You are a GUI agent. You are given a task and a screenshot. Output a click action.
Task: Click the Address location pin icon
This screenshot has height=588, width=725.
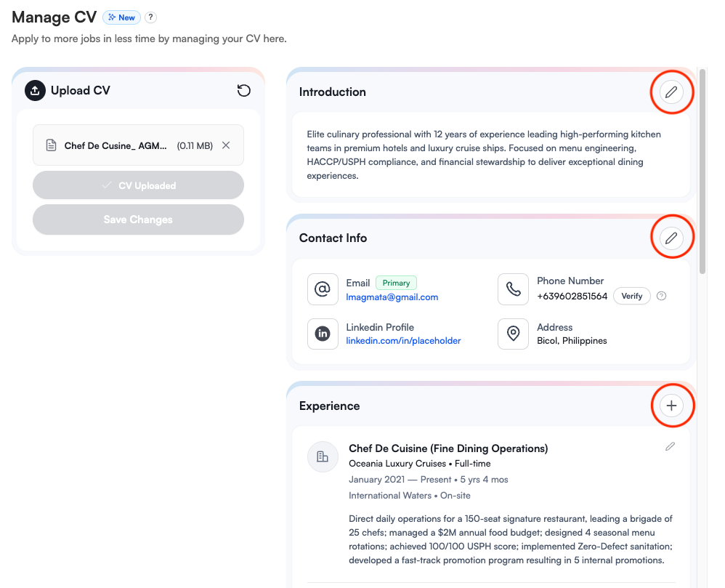coord(513,334)
